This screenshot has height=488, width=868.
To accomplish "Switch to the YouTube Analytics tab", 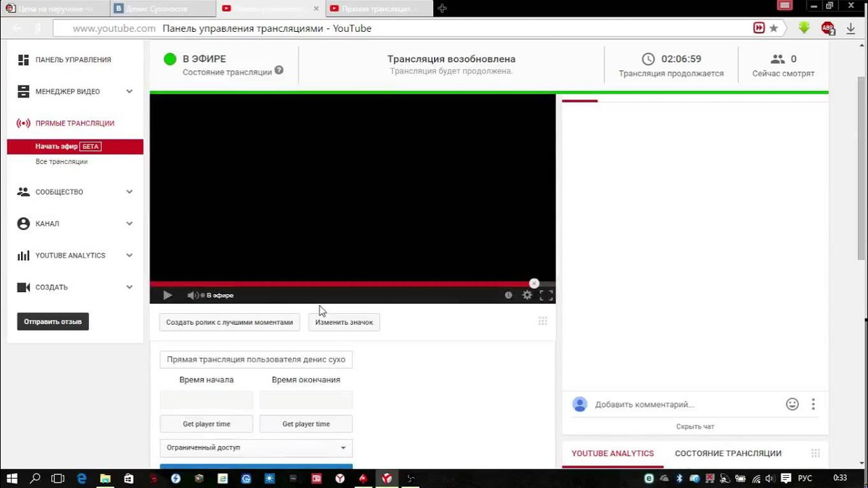I will (613, 453).
